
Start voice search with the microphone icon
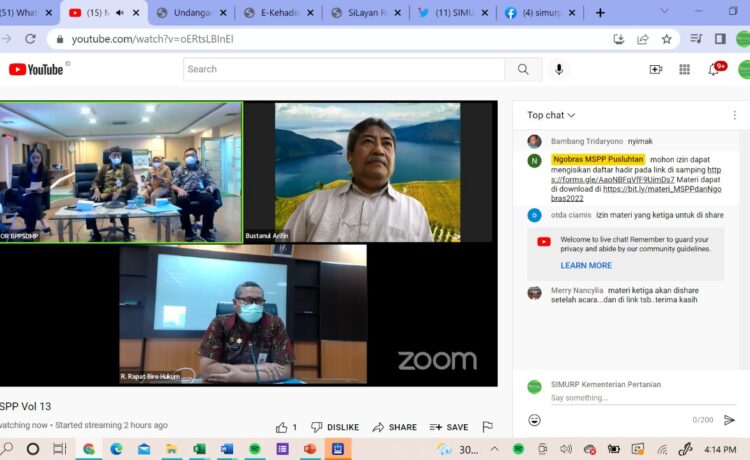tap(559, 69)
